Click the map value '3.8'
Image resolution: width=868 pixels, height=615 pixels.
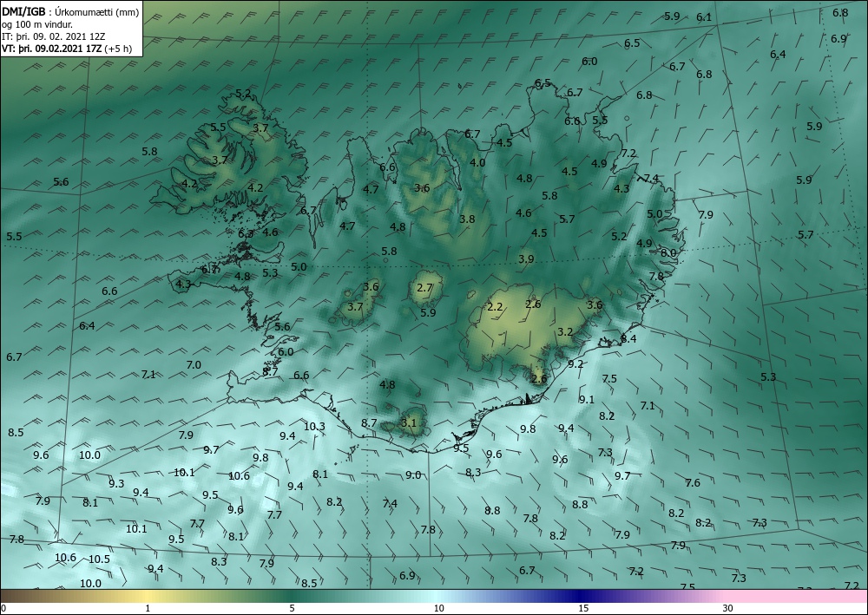click(467, 219)
